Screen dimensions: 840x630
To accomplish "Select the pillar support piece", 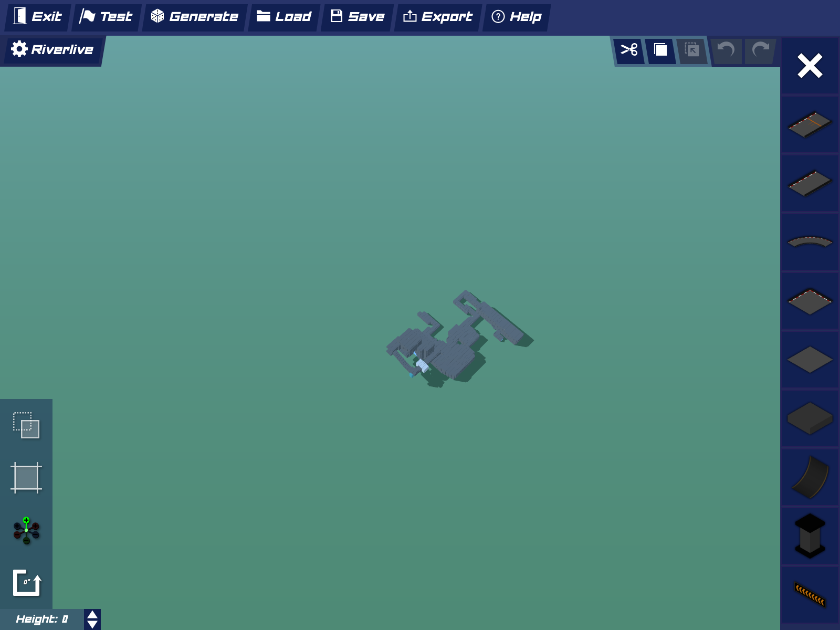I will pyautogui.click(x=810, y=536).
